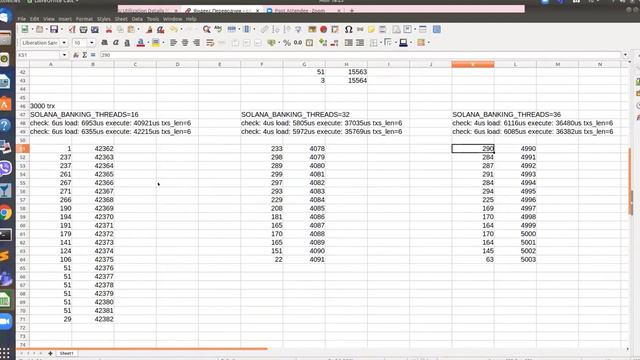640x360 pixels.
Task: Open Chrome from the dock
Action: [6, 213]
